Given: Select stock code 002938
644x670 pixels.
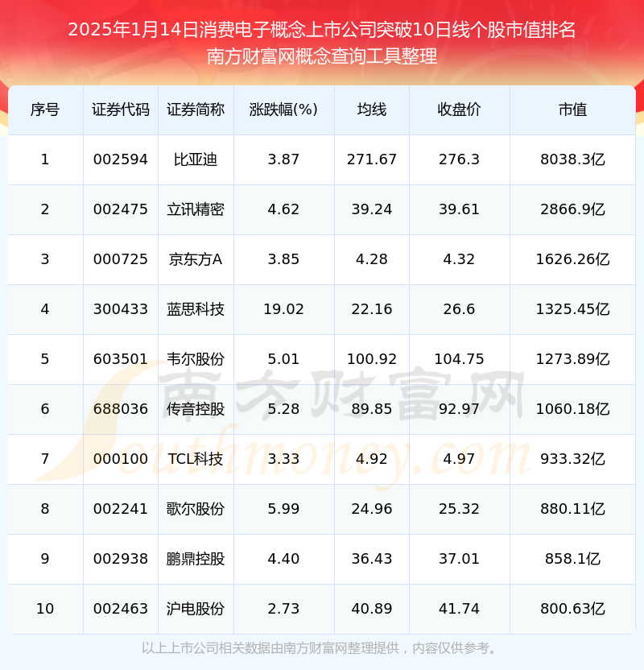Looking at the screenshot, I should tap(121, 560).
